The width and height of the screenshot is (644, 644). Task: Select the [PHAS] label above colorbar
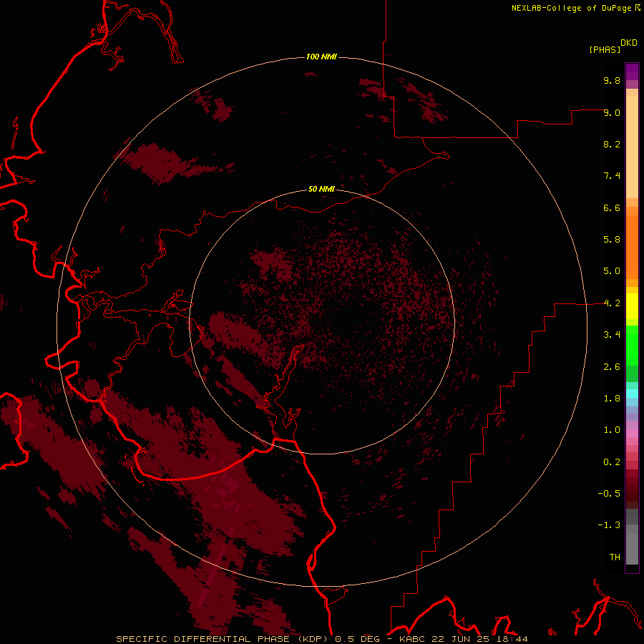(x=605, y=49)
